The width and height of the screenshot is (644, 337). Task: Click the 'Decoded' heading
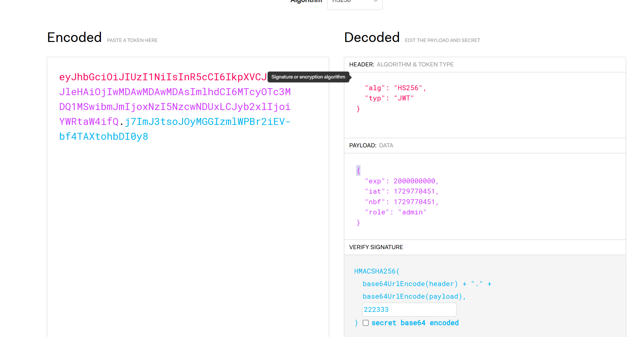click(372, 37)
